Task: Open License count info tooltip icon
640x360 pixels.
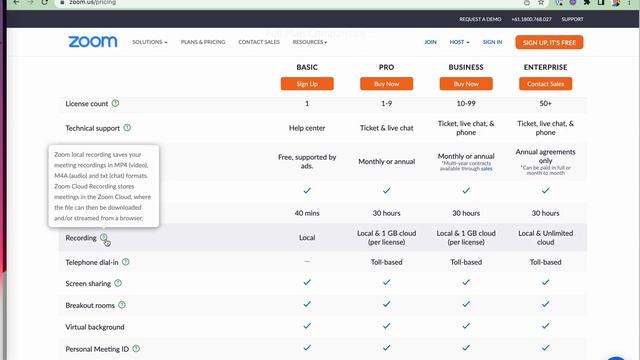Action: pyautogui.click(x=116, y=103)
